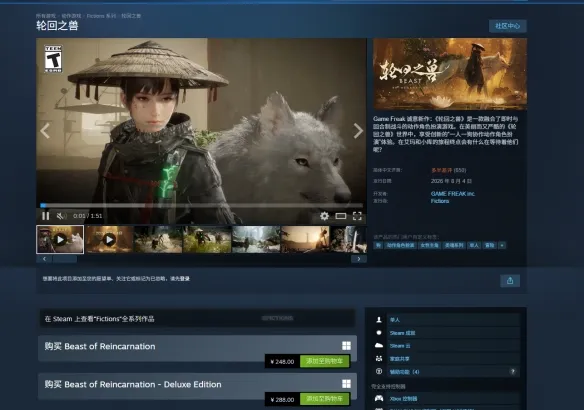
Task: Open the orange review summary link
Action: [x=441, y=170]
